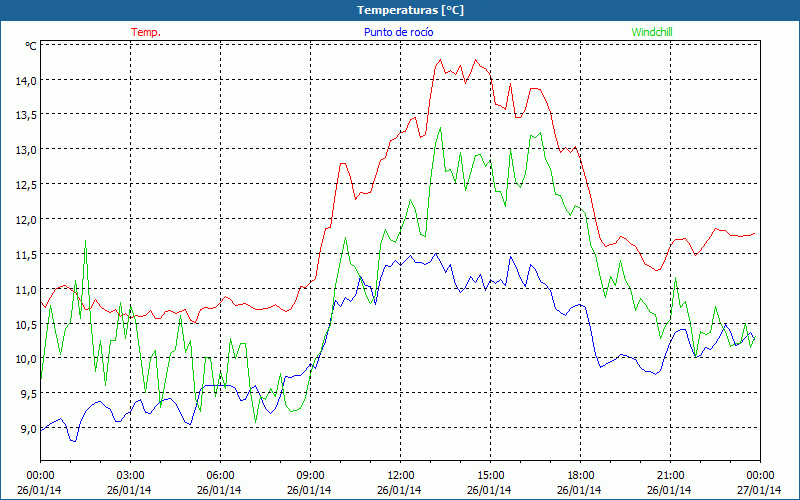
Task: Click the '9,0' y-axis value
Action: point(29,429)
